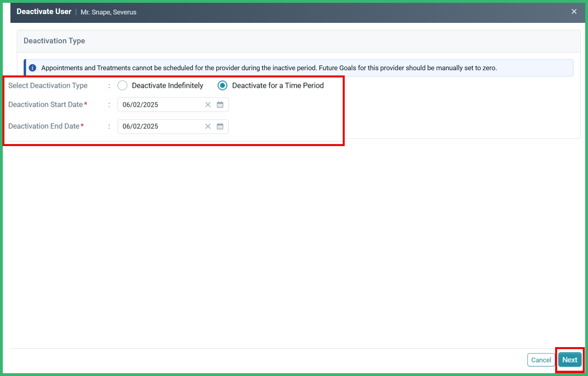Click the Deactivate User title bar
The image size is (588, 376).
(44, 12)
